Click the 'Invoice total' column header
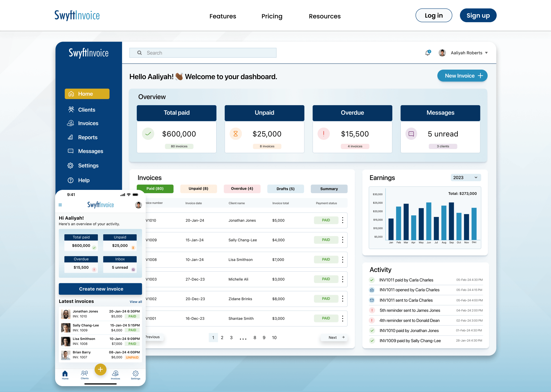Screen dimensions: 551x392 (281, 203)
